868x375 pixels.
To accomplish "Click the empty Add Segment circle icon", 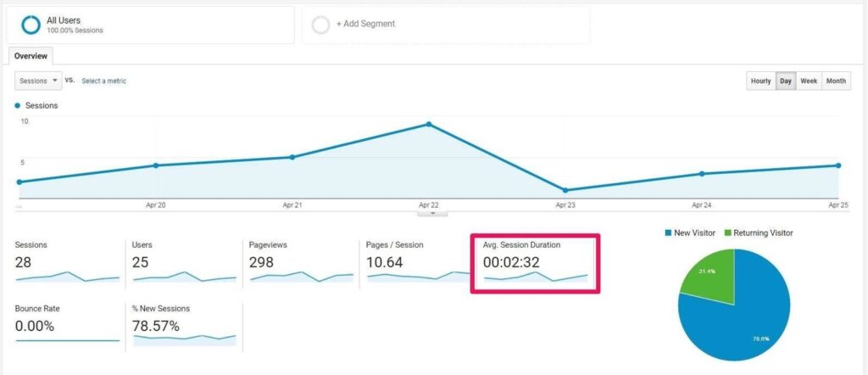I will [x=321, y=25].
